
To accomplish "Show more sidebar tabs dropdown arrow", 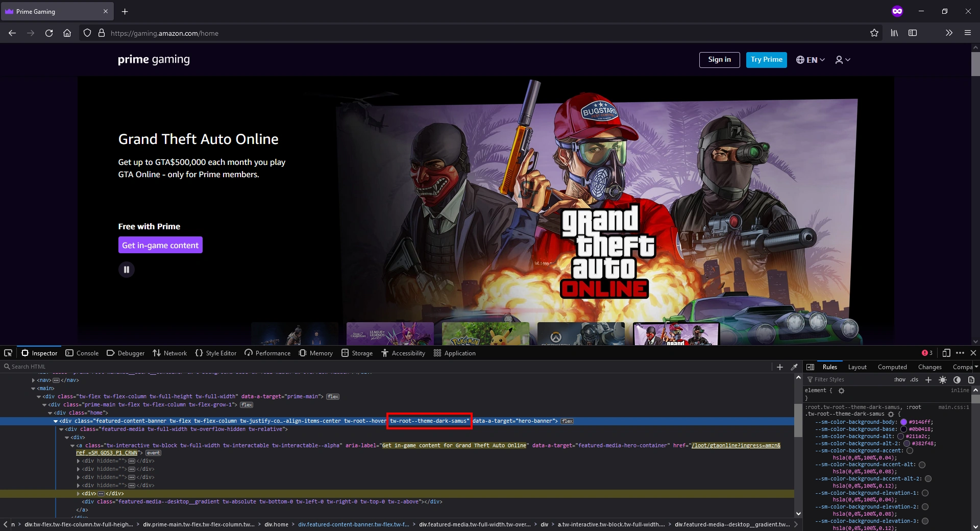I will point(976,367).
